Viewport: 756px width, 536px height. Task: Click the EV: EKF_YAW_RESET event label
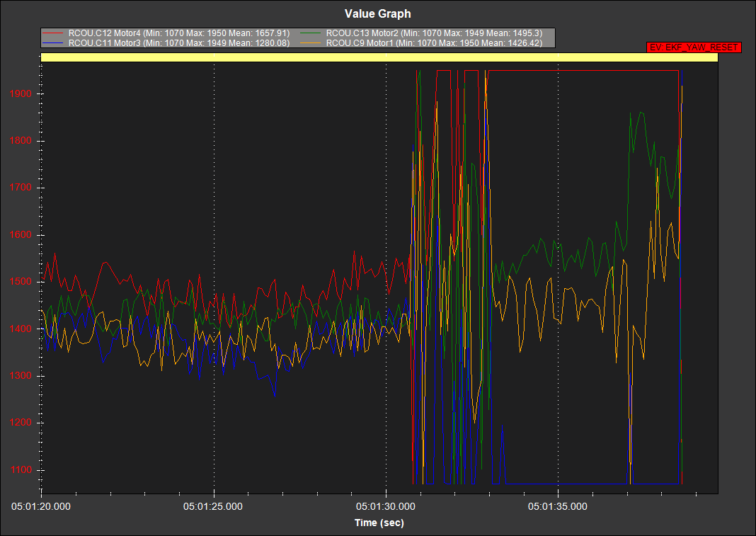[694, 47]
